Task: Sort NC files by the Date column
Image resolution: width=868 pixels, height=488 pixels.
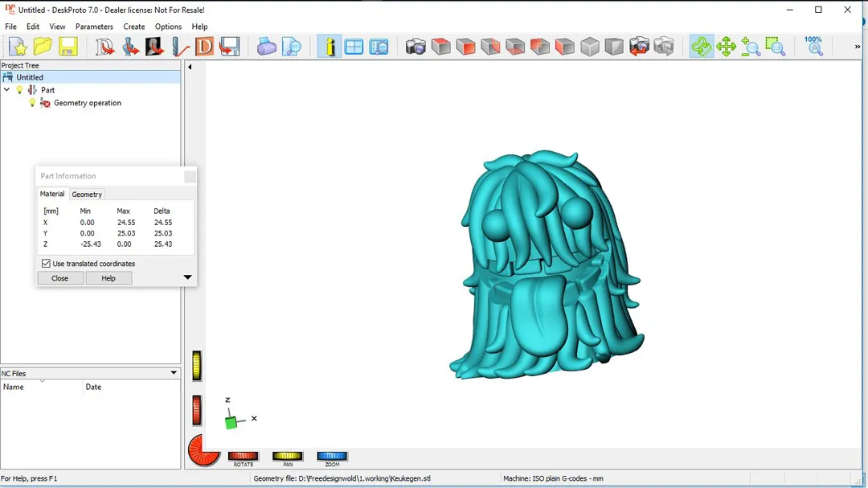Action: (x=132, y=387)
